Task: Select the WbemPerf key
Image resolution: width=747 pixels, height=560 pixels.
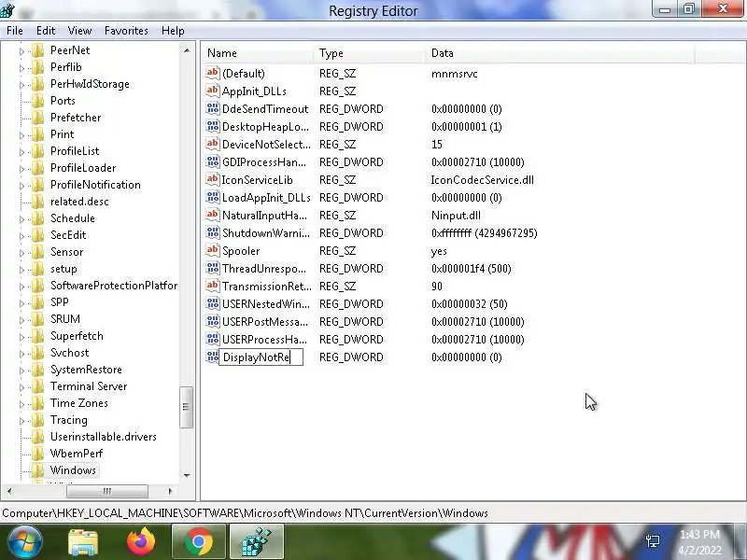Action: click(77, 454)
